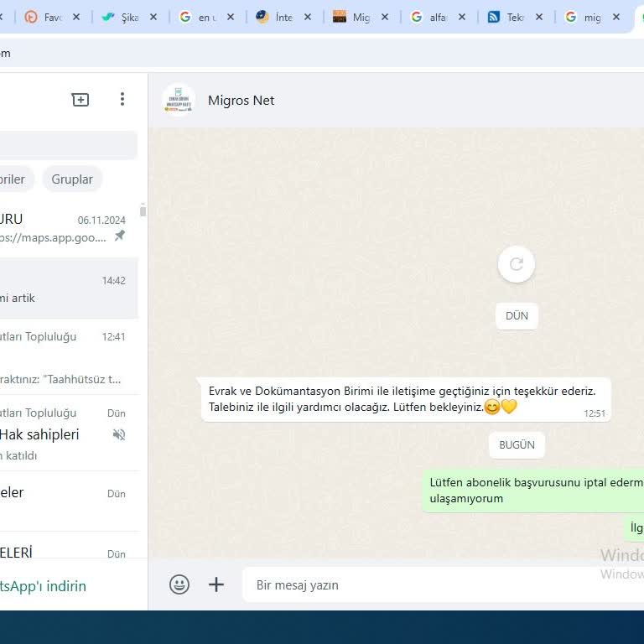Open the chat ending 'ELERİ' from Dün

69,545
